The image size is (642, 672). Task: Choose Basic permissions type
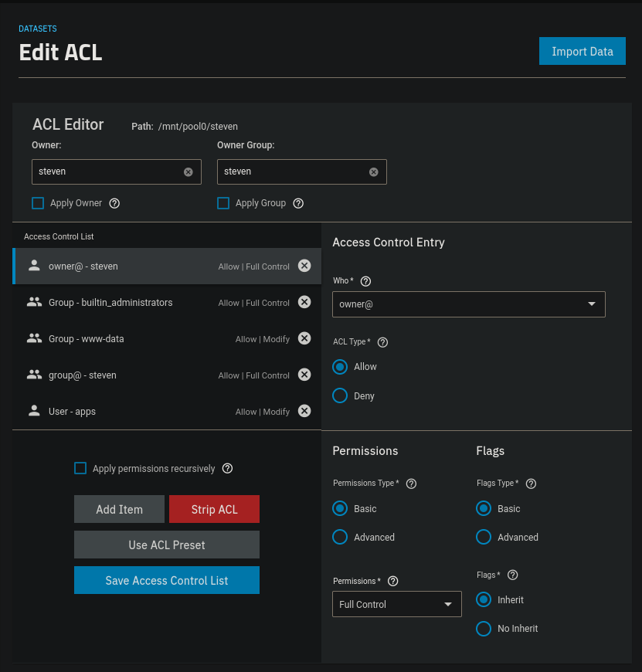340,509
